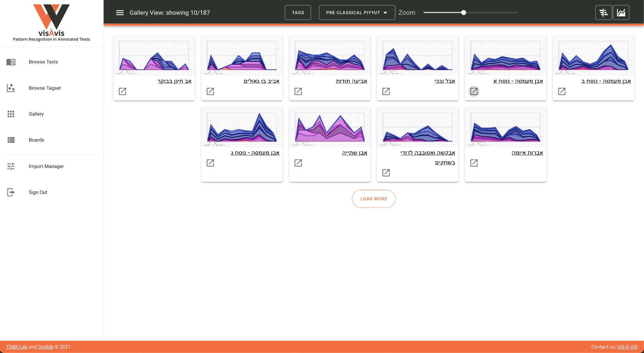
Task: Open the visÀvis logo home
Action: coord(52,23)
